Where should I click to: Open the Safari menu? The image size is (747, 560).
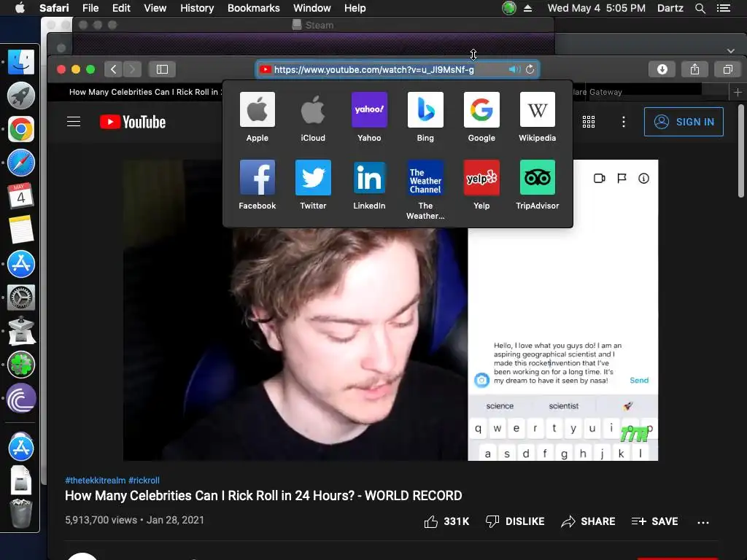click(54, 8)
